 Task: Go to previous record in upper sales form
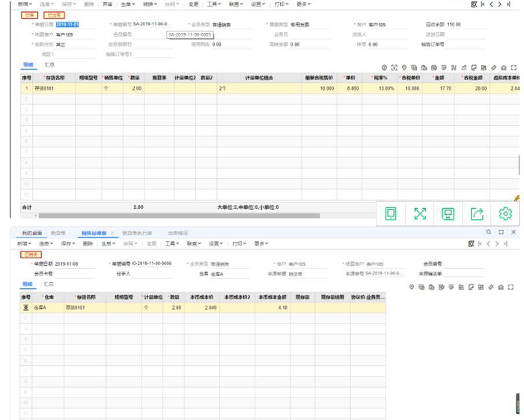click(x=491, y=4)
